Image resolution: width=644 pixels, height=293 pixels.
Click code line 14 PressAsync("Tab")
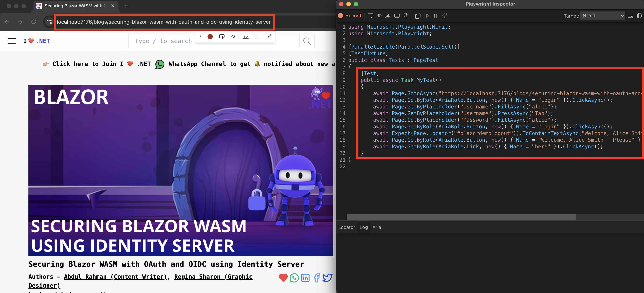click(x=463, y=114)
